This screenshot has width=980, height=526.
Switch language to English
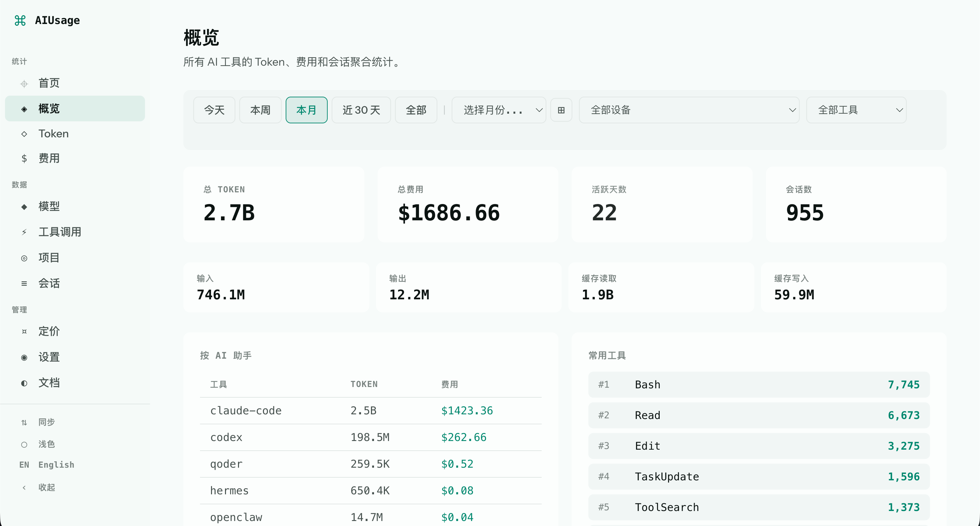(x=75, y=465)
